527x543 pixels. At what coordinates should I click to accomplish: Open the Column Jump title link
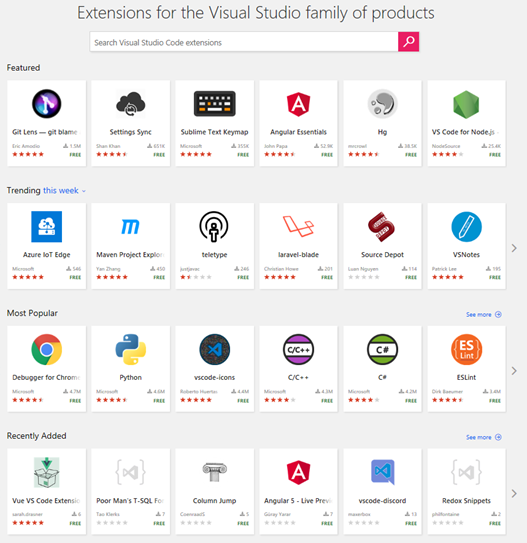click(214, 500)
